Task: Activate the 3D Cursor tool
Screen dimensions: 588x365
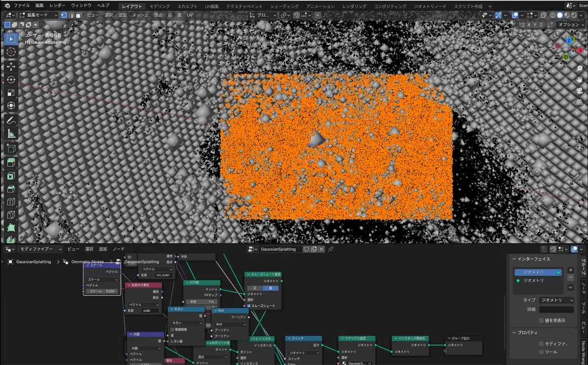Action: [x=11, y=52]
